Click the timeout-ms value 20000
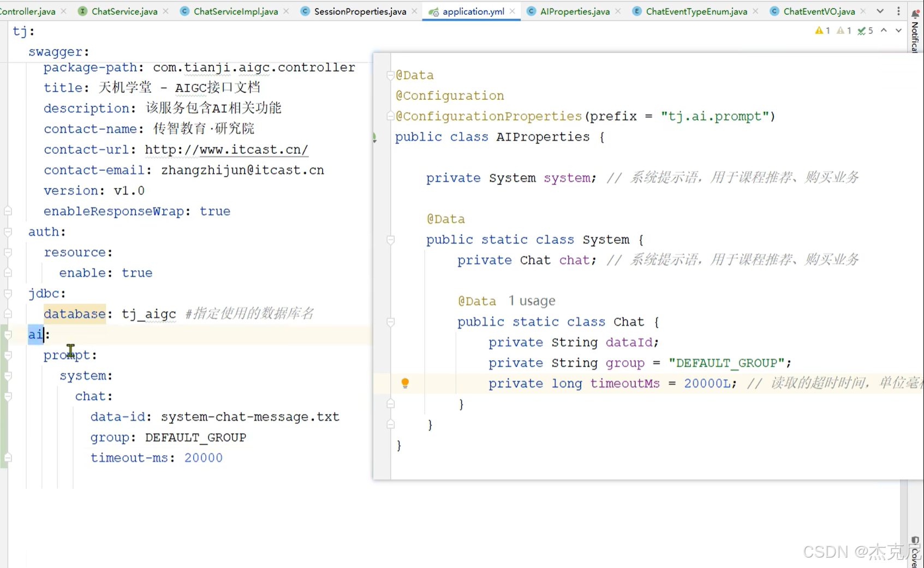 203,458
